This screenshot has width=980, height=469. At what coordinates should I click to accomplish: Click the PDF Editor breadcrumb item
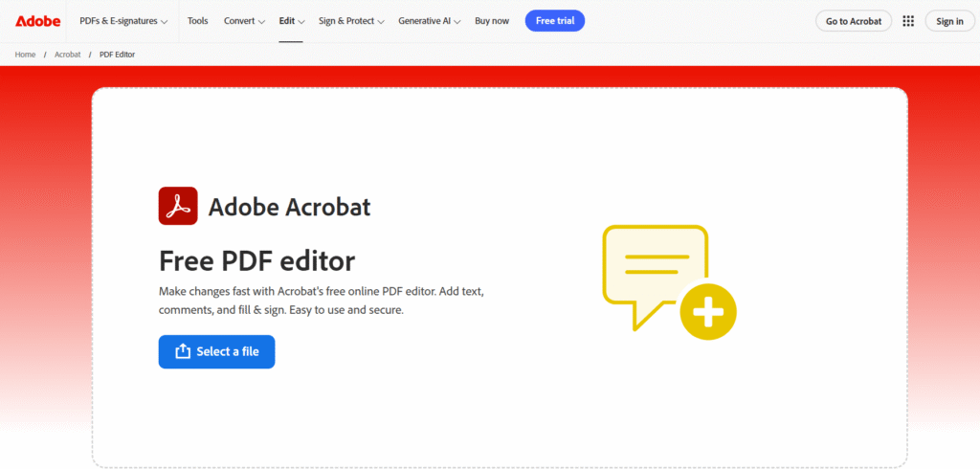[x=117, y=55]
